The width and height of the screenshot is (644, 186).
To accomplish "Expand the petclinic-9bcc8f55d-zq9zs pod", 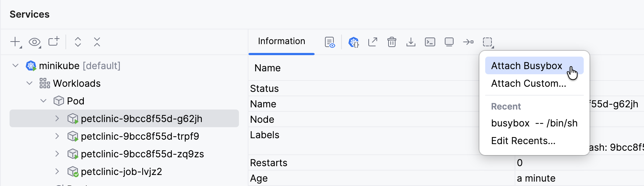I will pos(57,154).
